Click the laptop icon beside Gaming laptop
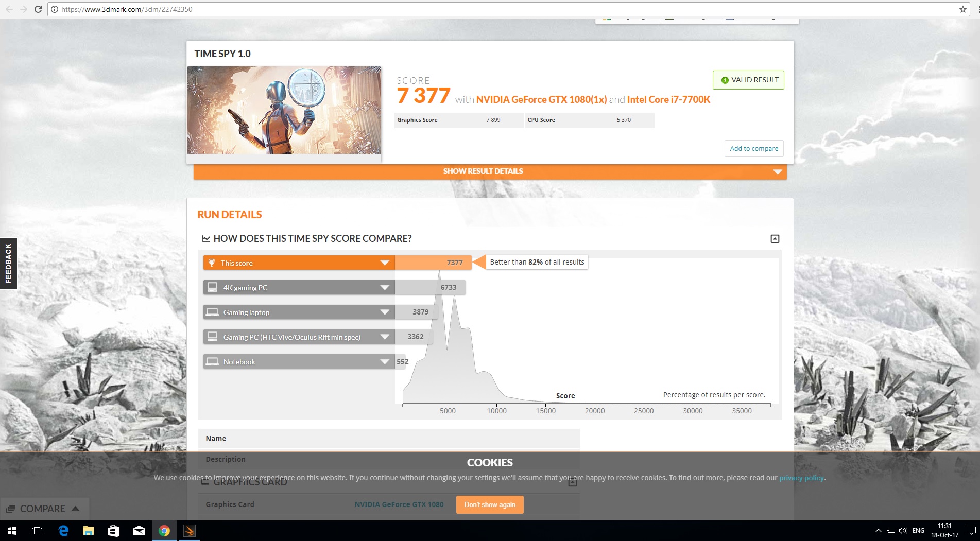Viewport: 980px width, 541px height. tap(212, 312)
